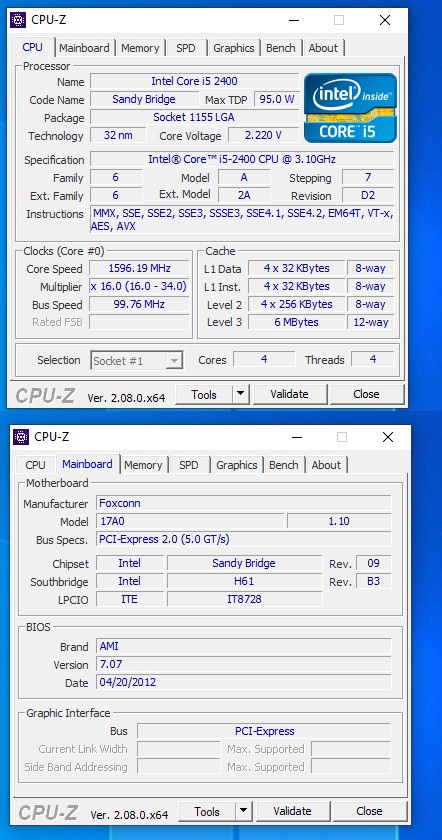The image size is (442, 840).
Task: Click the Chipset Rev. value 09
Action: coord(373,563)
